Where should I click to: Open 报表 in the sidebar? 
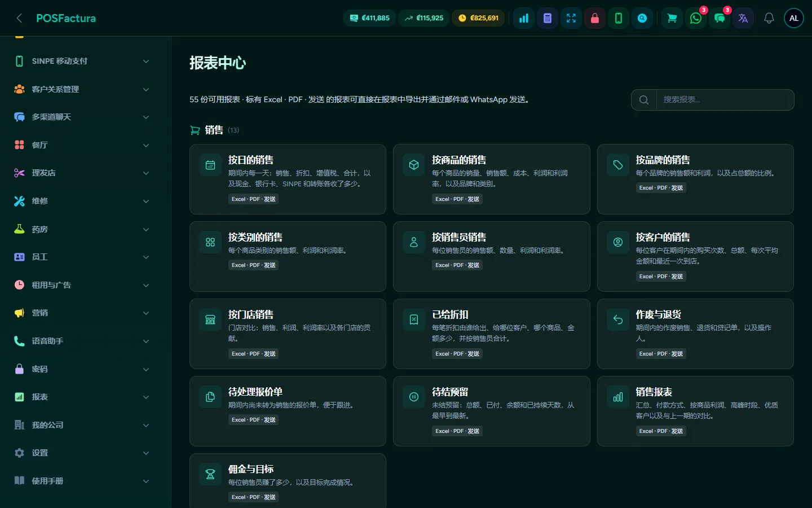pyautogui.click(x=82, y=397)
